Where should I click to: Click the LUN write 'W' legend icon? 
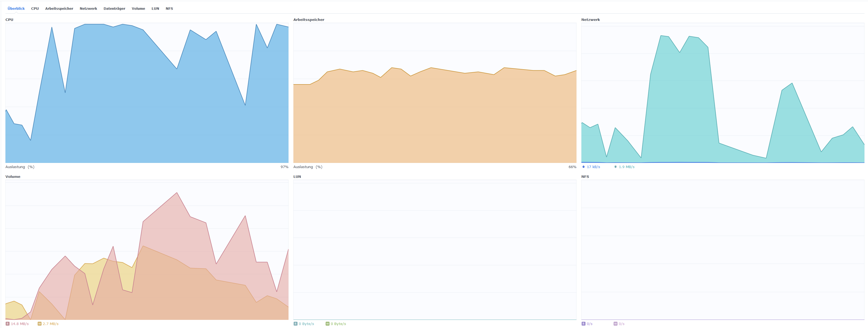click(328, 324)
